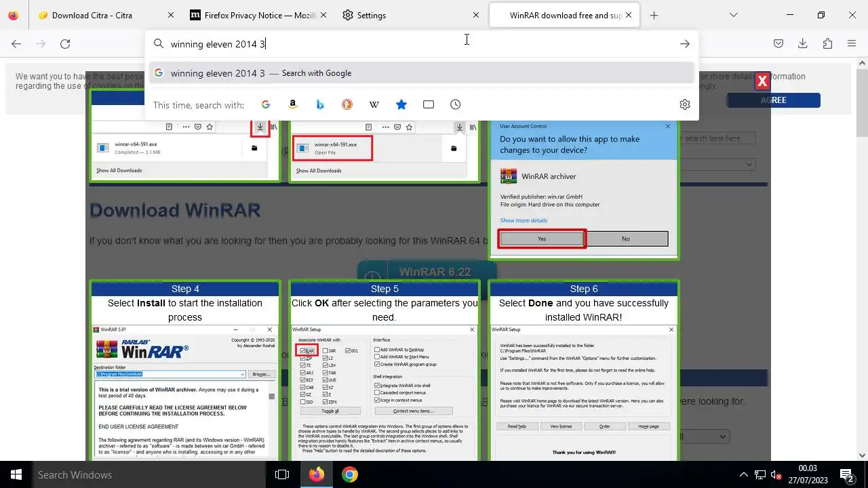This screenshot has height=488, width=868.
Task: Click Firefox icon on the taskbar
Action: [x=317, y=474]
